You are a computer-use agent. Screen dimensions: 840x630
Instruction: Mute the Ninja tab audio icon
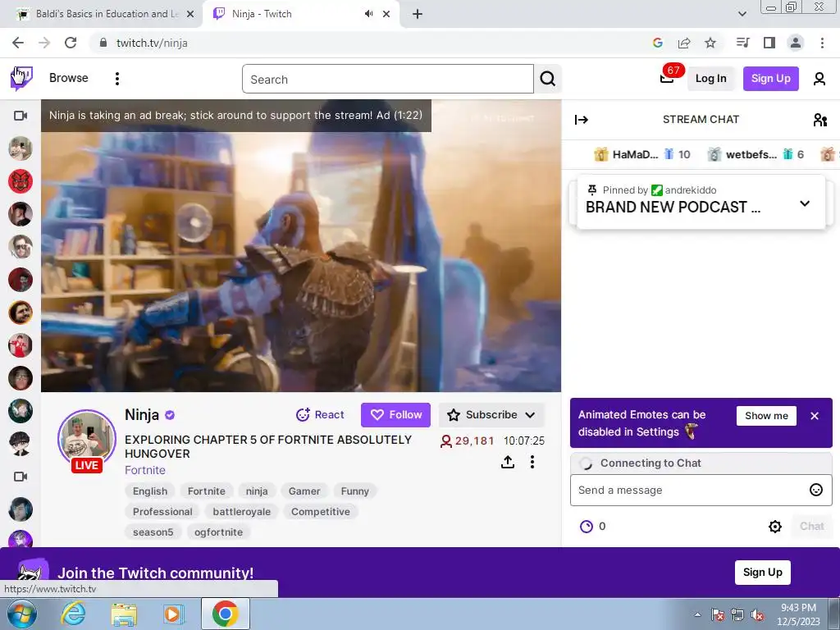pyautogui.click(x=368, y=14)
